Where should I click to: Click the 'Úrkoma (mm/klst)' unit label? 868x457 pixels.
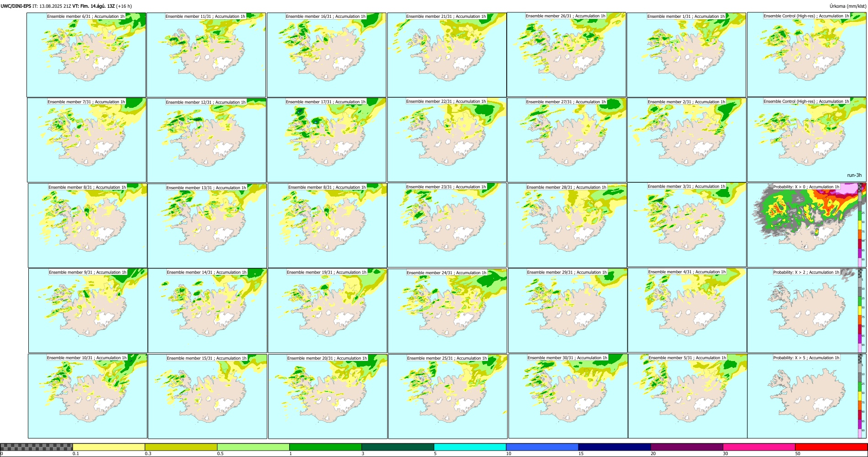point(848,6)
